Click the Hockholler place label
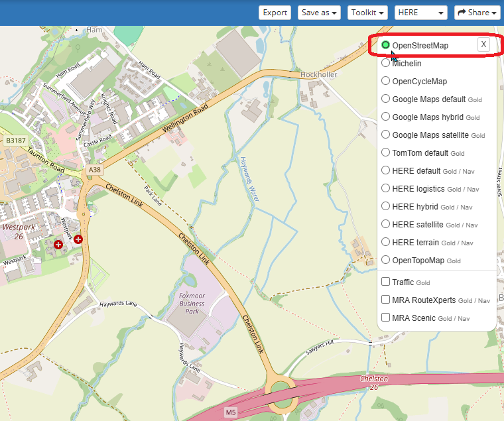The height and width of the screenshot is (421, 504). 318,74
